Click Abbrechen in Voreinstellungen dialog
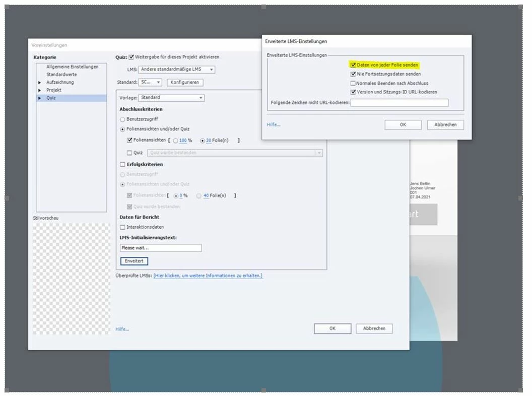 [x=374, y=328]
